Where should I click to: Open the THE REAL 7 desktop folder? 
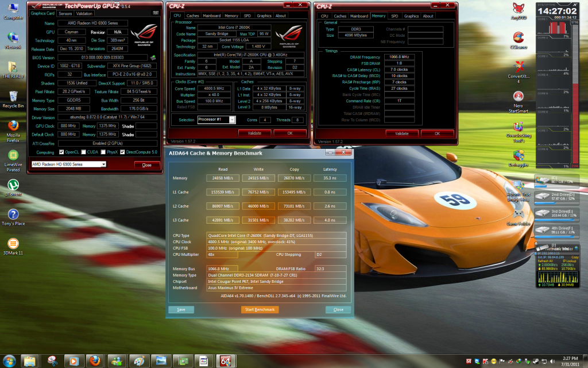point(13,70)
